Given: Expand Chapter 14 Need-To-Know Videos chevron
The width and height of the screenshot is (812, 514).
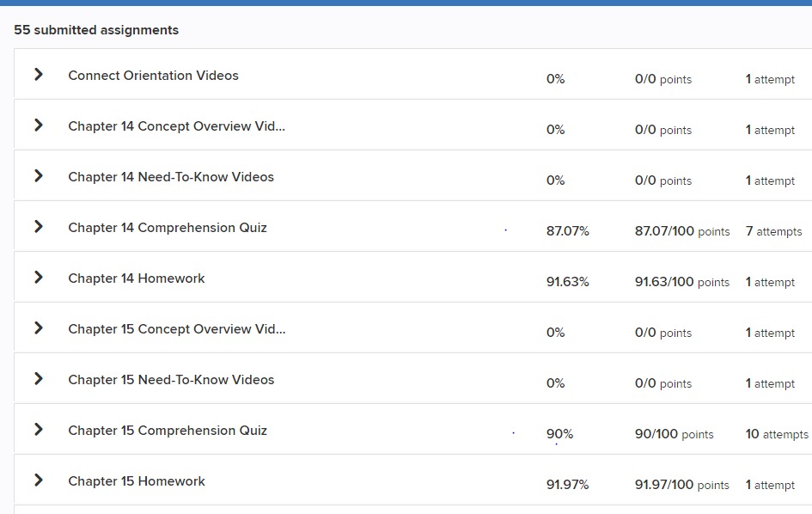Looking at the screenshot, I should point(38,176).
